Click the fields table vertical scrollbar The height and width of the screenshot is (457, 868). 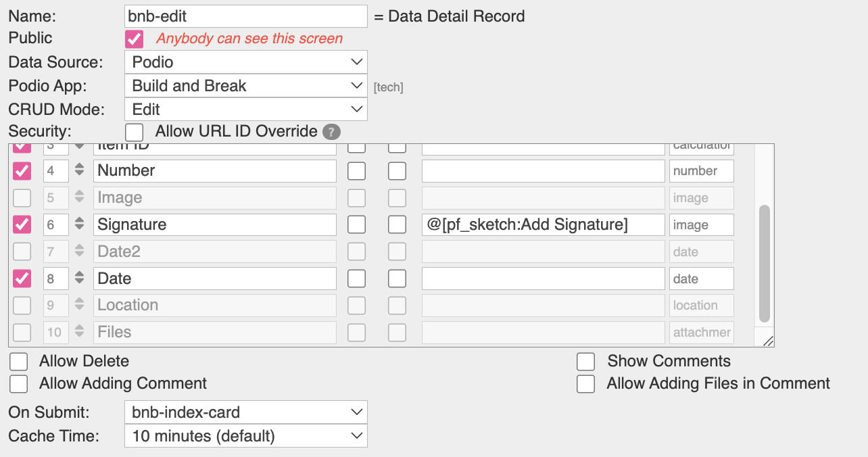point(765,264)
